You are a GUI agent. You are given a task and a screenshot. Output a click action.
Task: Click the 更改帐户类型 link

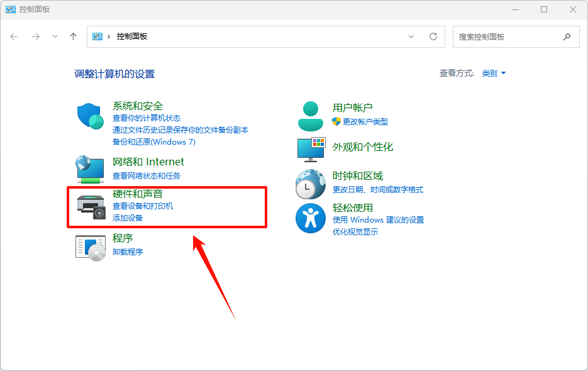[365, 121]
